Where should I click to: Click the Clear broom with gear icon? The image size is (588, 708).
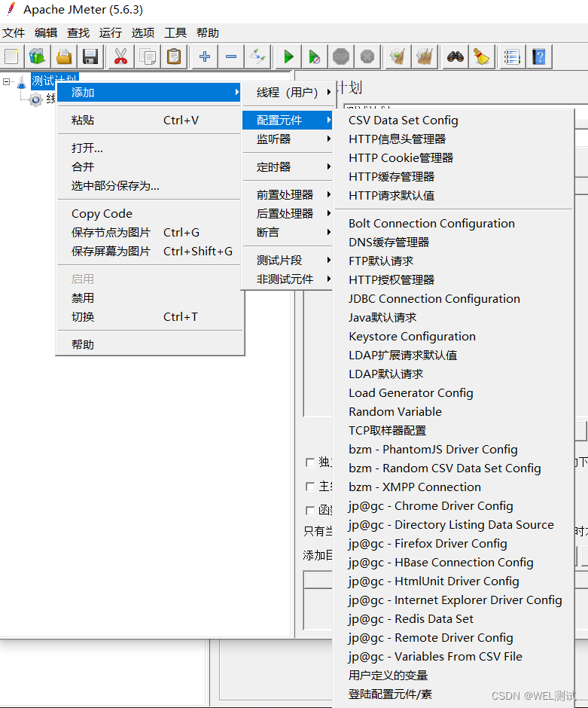(x=398, y=56)
